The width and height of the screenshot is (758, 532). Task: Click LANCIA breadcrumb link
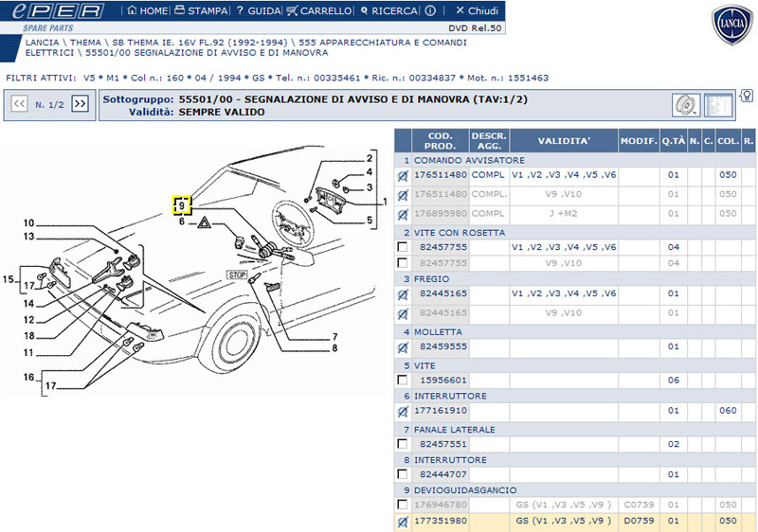(x=42, y=43)
